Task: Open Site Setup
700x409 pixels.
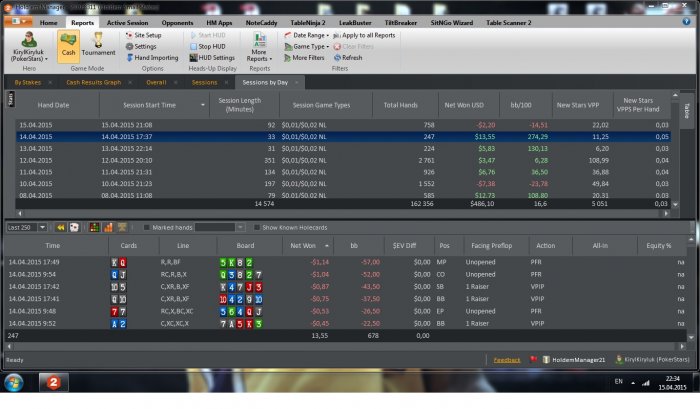Action: (143, 35)
